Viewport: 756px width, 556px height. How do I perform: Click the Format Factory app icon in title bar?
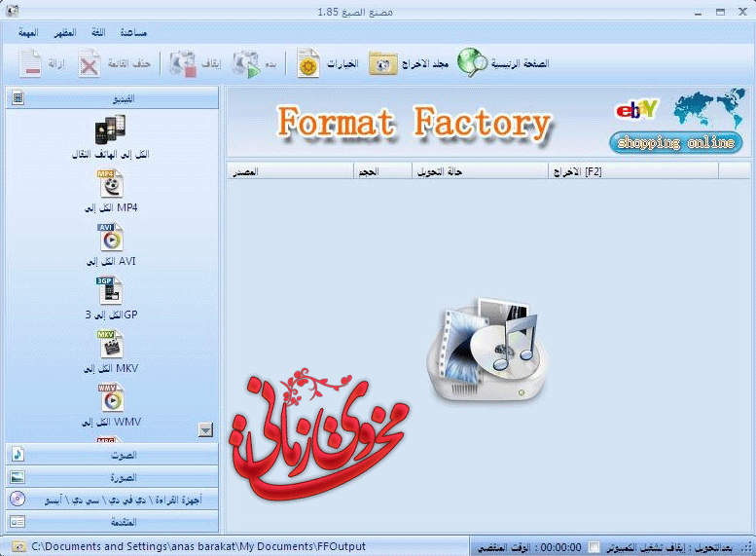pyautogui.click(x=13, y=11)
